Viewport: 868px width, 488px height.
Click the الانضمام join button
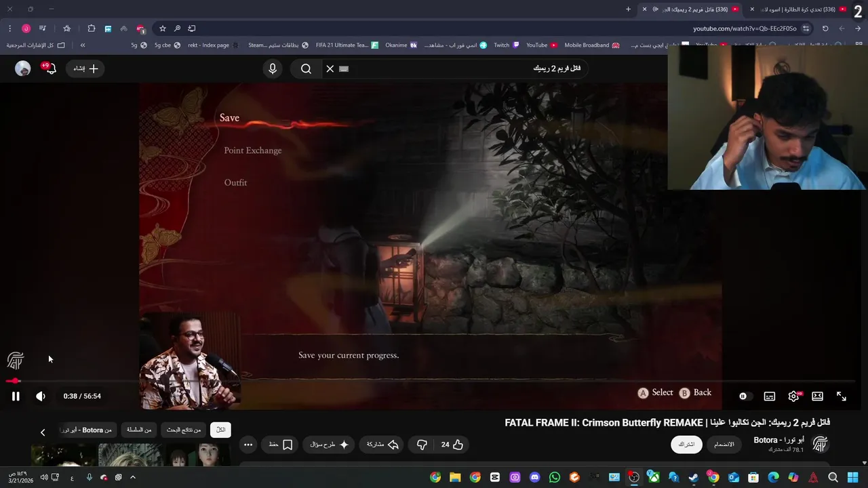coord(724,445)
